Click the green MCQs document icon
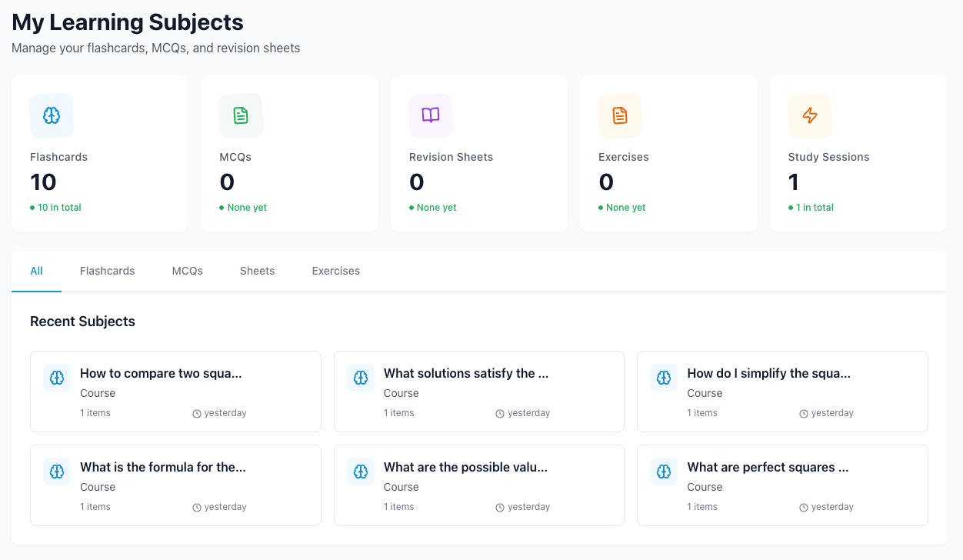This screenshot has width=963, height=560. 241,115
